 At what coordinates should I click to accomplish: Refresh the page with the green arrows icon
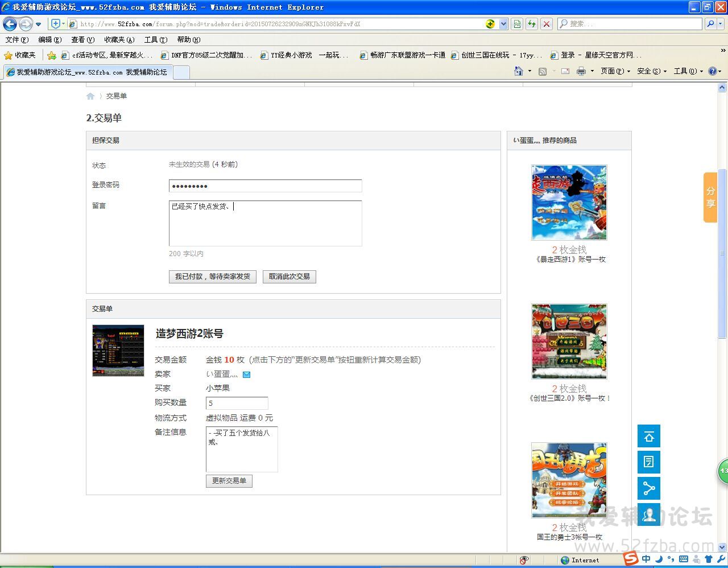pyautogui.click(x=531, y=24)
